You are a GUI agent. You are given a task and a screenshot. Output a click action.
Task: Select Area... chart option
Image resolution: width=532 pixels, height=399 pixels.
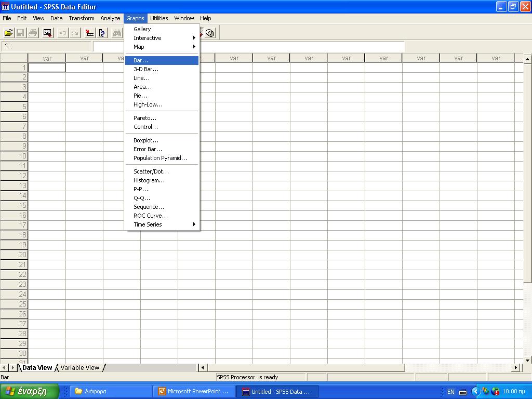(x=162, y=87)
